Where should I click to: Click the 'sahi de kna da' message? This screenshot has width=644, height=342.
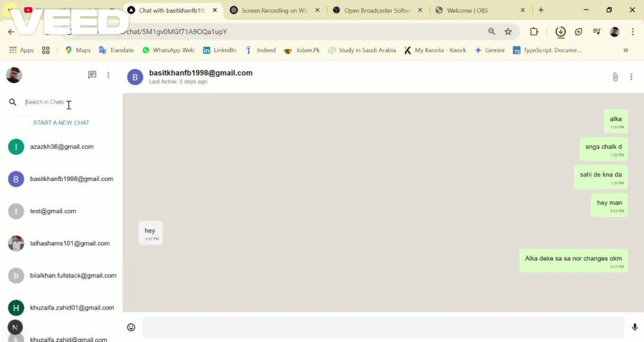pyautogui.click(x=600, y=177)
